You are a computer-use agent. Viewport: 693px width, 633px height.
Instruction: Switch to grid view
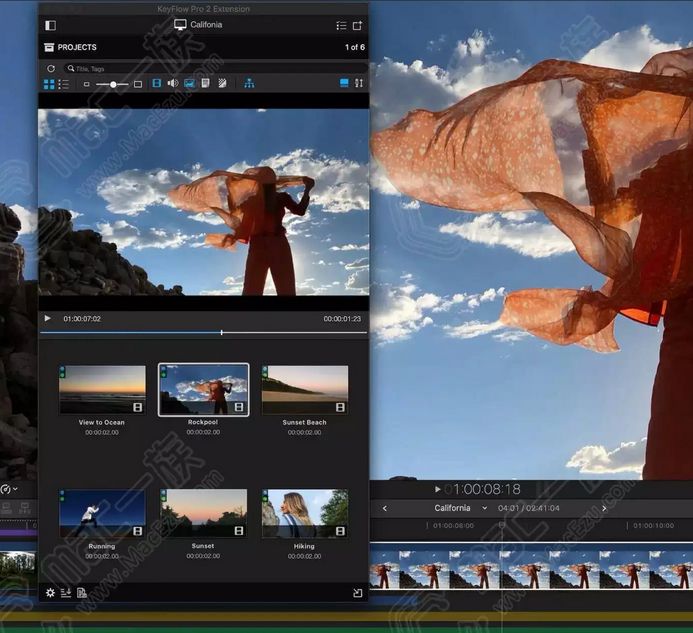(x=50, y=84)
